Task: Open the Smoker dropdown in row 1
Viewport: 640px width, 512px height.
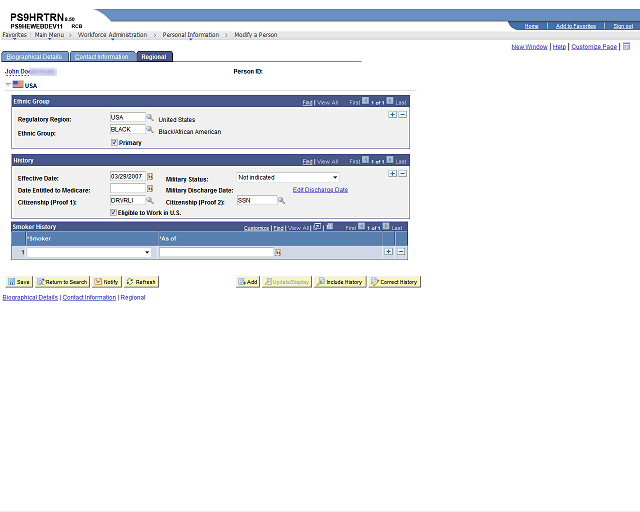Action: click(x=89, y=253)
